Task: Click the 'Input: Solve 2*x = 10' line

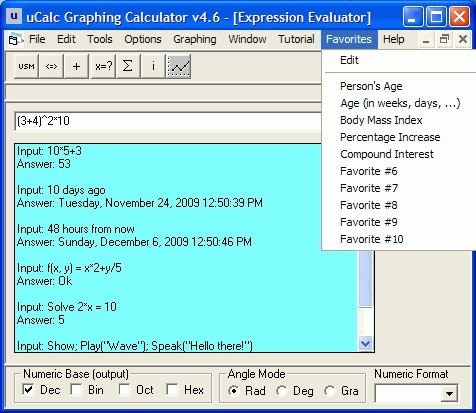Action: tap(67, 307)
